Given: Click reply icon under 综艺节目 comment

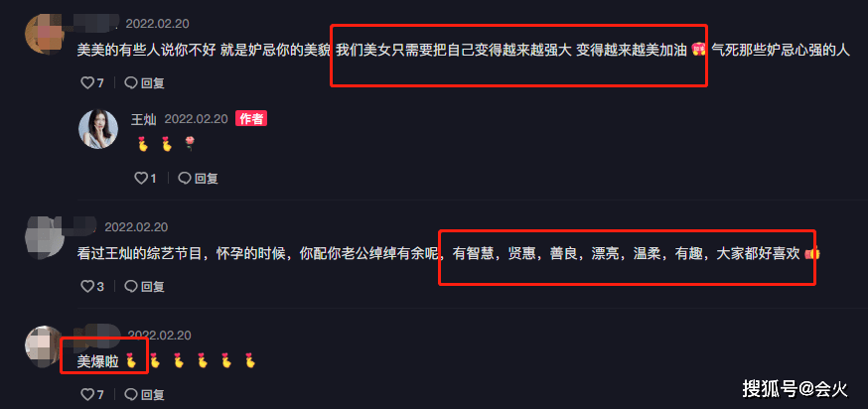Looking at the screenshot, I should click(x=131, y=286).
